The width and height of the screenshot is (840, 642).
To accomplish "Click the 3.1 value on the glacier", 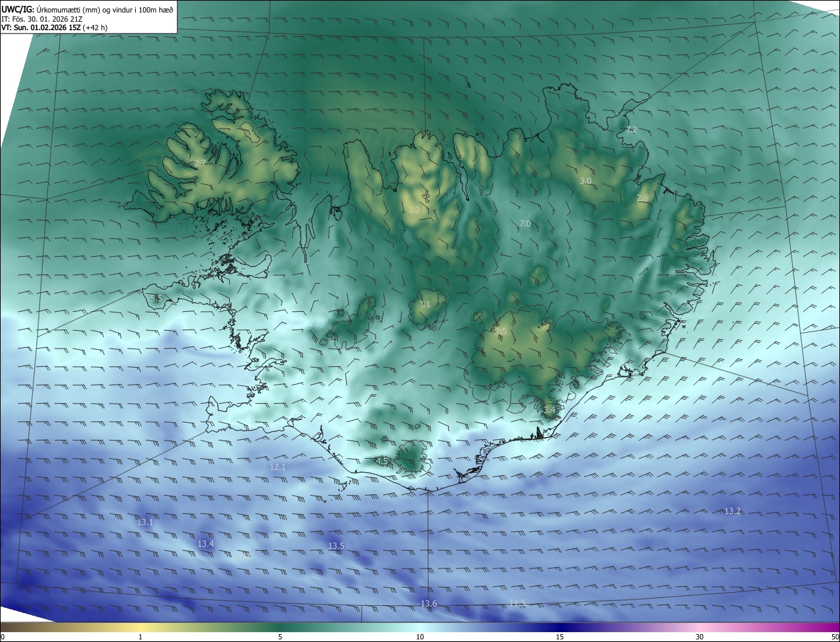I will (x=425, y=304).
